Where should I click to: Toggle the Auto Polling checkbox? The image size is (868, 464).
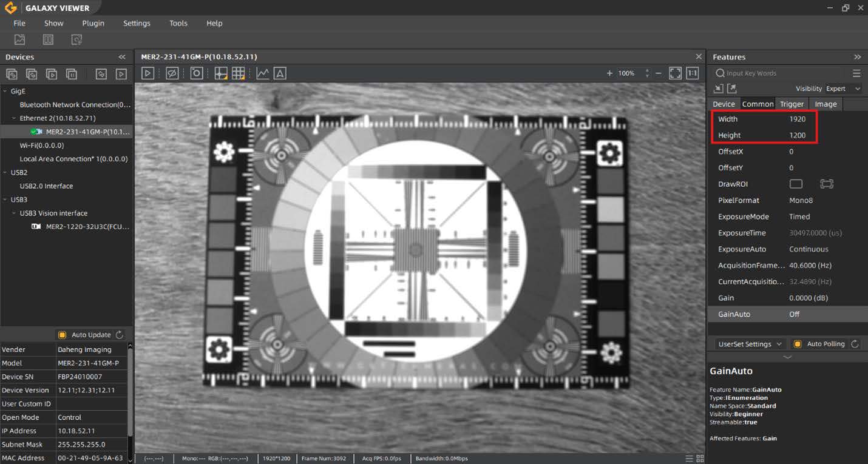[x=798, y=344]
